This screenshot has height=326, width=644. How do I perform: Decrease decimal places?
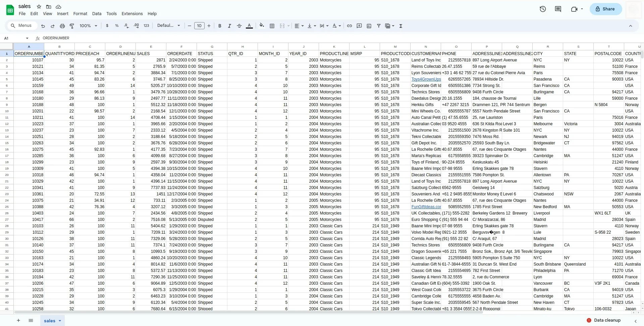126,26
